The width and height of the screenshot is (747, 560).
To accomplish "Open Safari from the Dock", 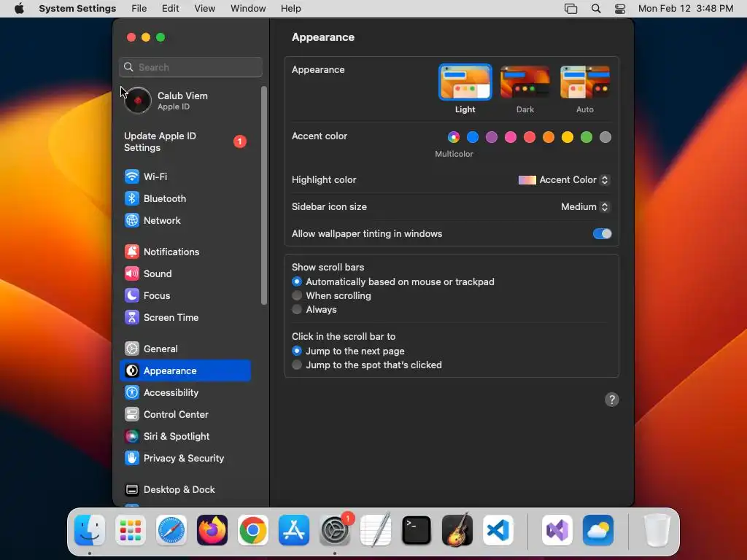I will tap(171, 530).
